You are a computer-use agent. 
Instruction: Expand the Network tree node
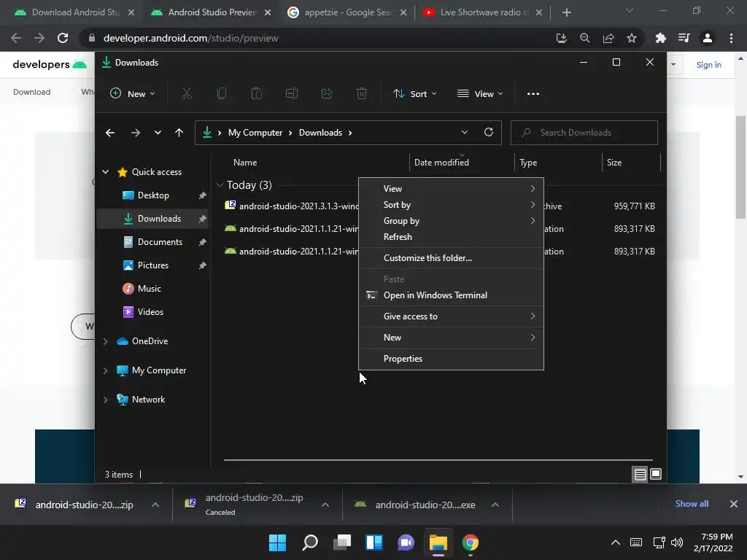(105, 400)
